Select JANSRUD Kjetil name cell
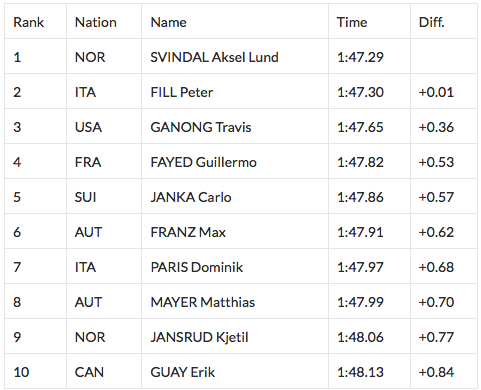The height and width of the screenshot is (390, 481). coord(199,337)
